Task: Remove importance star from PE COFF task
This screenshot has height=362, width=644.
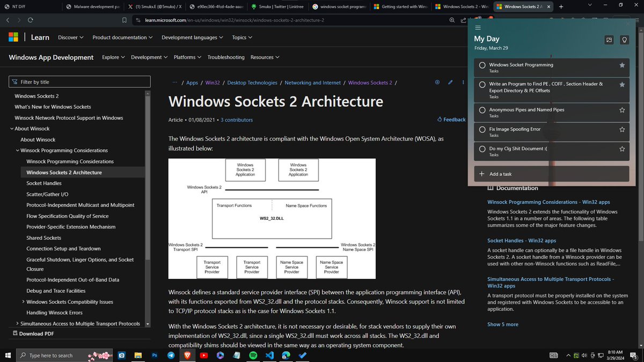Action: 622,85
